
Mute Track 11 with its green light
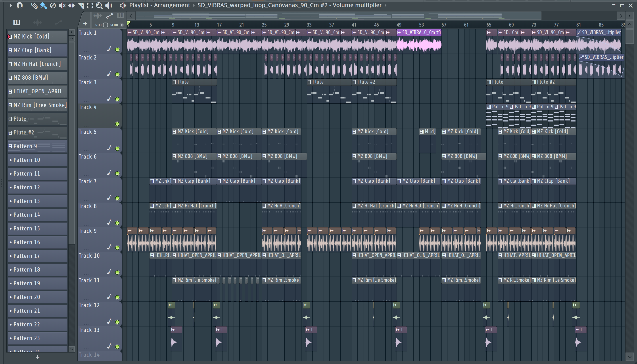pos(117,297)
